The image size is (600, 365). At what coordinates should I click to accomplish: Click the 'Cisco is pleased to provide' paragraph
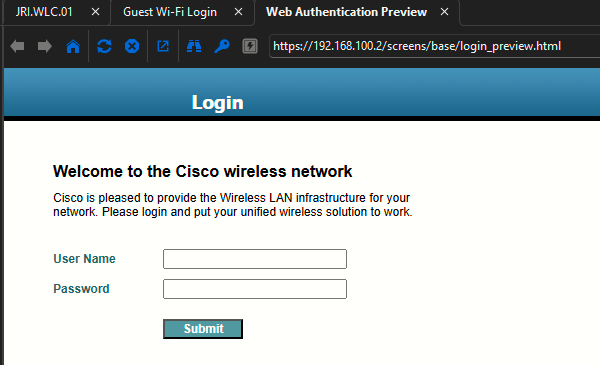233,205
